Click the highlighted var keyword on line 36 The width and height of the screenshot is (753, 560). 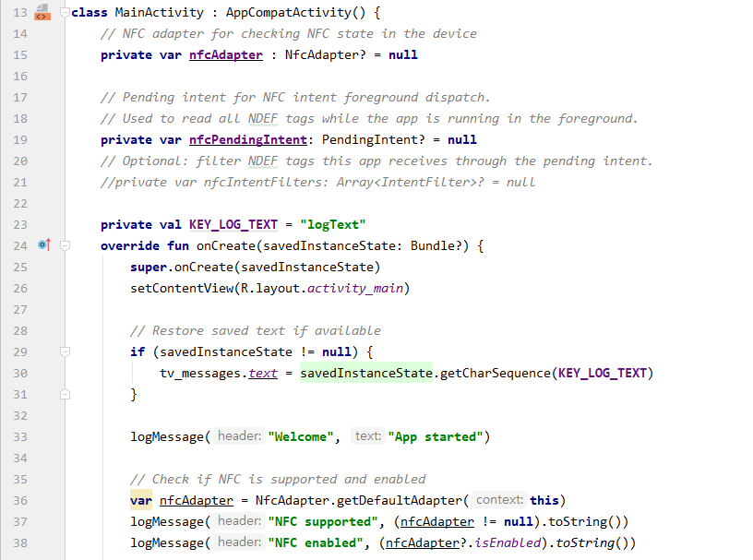tap(141, 500)
